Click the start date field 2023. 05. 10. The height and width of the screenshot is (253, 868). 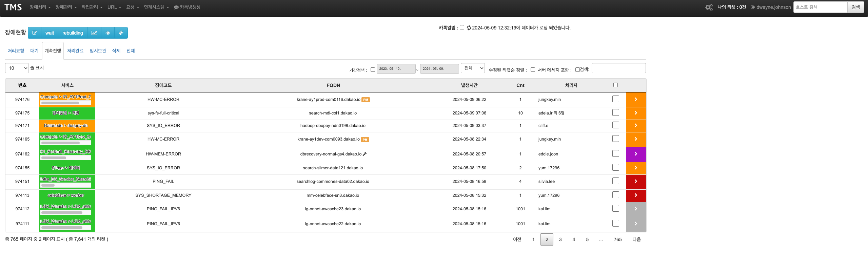396,69
